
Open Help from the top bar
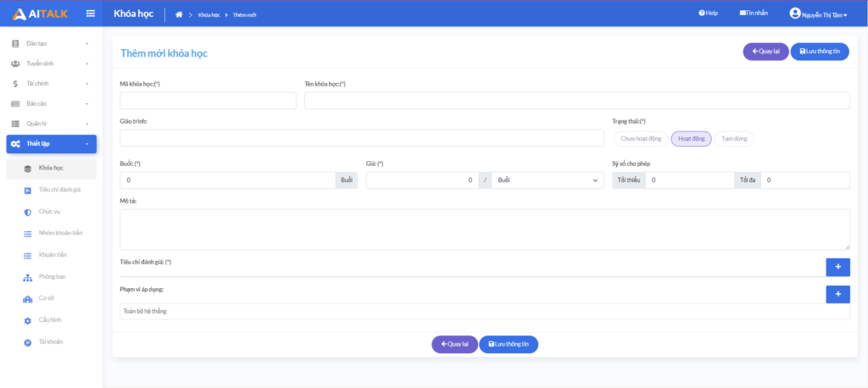tap(708, 14)
